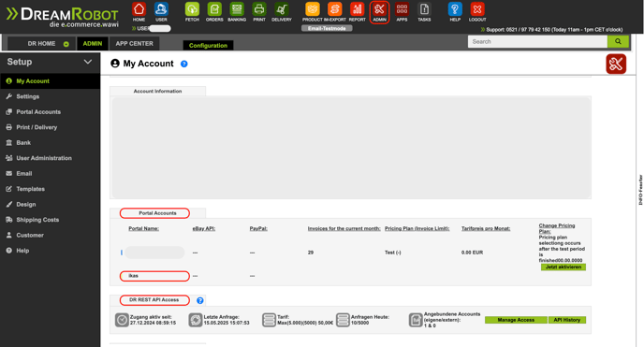Select the ADMIN tab

point(93,43)
